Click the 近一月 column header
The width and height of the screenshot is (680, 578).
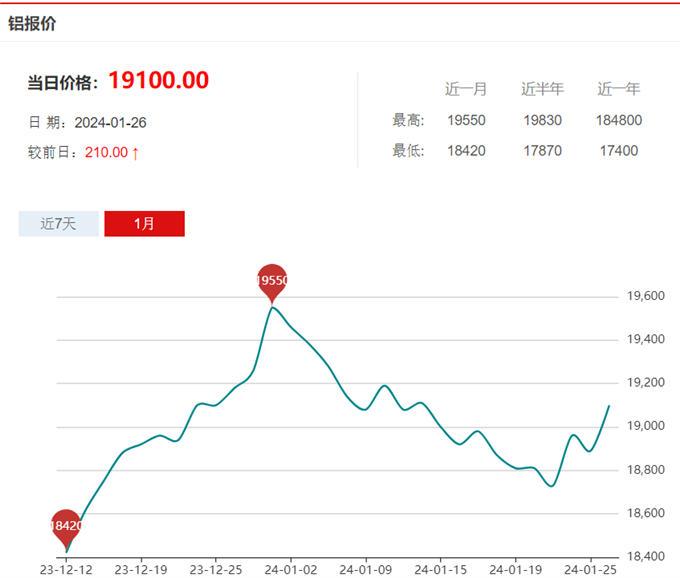pos(466,89)
